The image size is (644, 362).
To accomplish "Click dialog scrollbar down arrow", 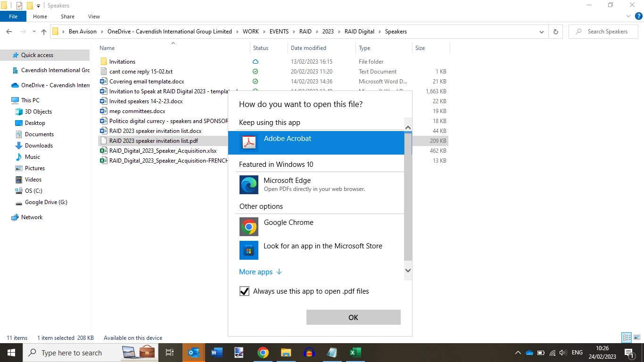I will pos(408,271).
